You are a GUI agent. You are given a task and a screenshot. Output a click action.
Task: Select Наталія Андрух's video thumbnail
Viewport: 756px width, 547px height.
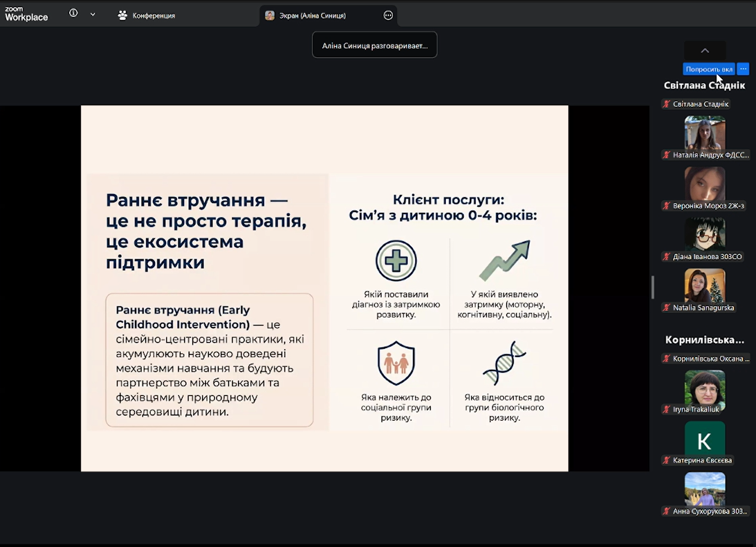[705, 133]
